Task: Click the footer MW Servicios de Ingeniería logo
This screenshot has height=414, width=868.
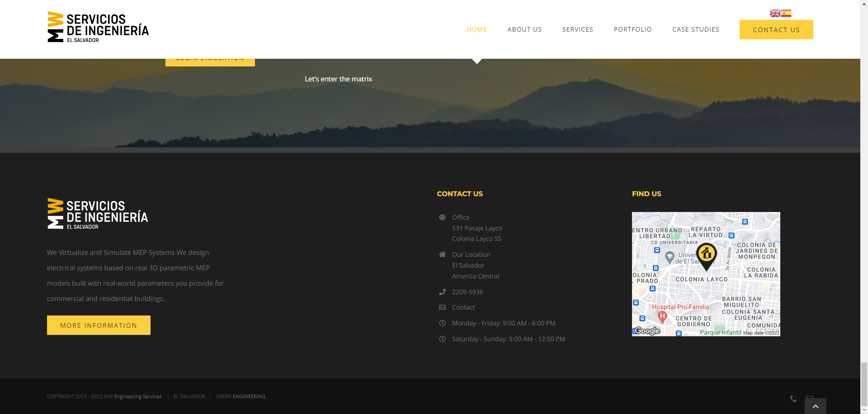Action: (98, 214)
